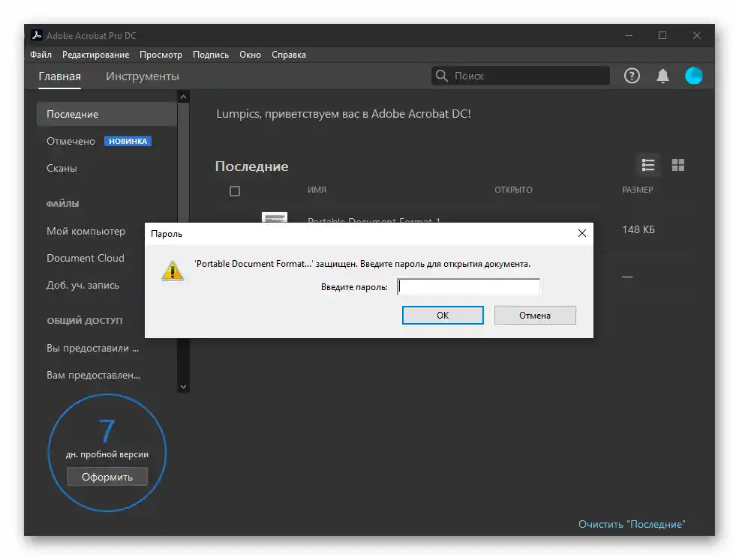Confirm the password with OK
This screenshot has width=739, height=560.
(443, 315)
